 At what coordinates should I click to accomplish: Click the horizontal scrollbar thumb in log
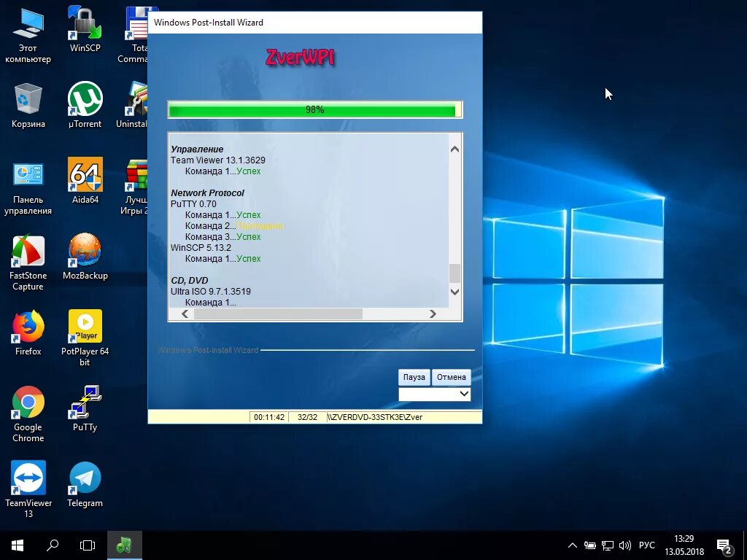(x=278, y=314)
